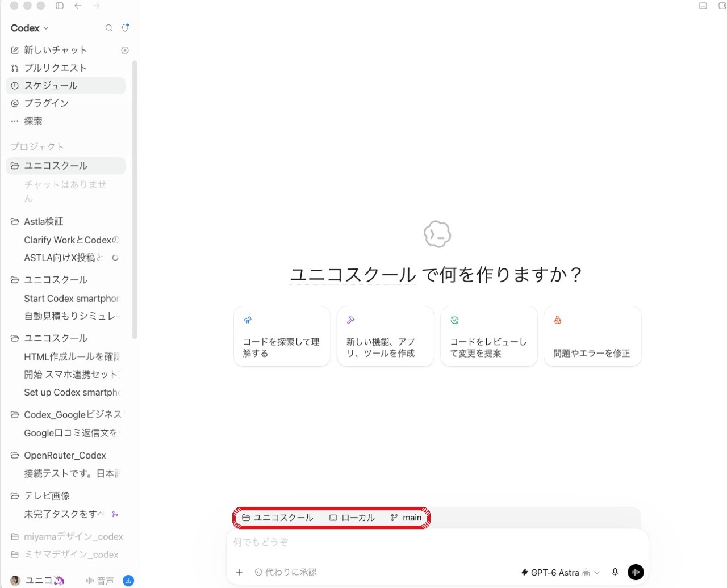727x588 pixels.
Task: Toggle the sidebar panel icon in title bar
Action: click(60, 6)
